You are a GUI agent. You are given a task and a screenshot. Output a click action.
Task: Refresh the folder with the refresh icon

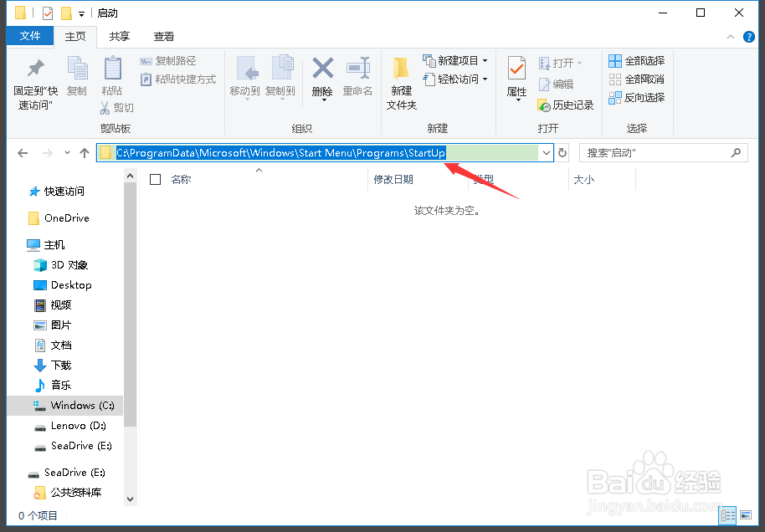[562, 152]
